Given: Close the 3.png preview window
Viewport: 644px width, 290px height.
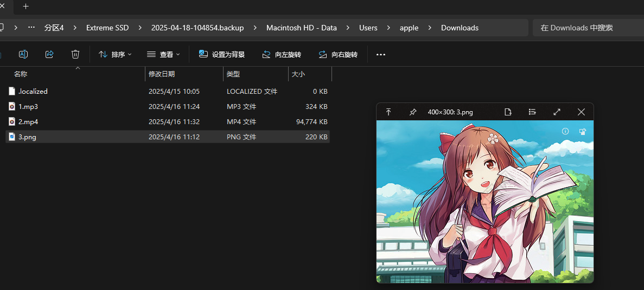Looking at the screenshot, I should [x=581, y=112].
